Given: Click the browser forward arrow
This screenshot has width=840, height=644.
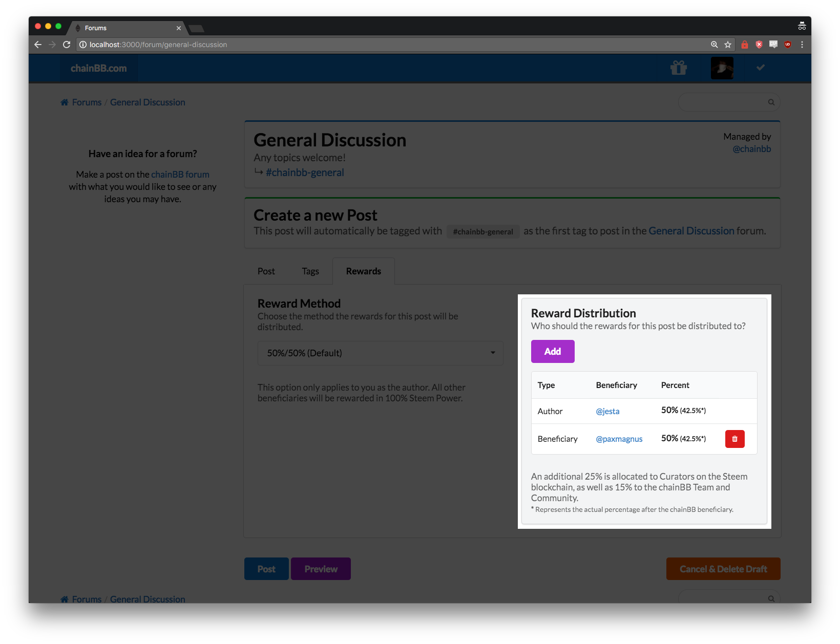Looking at the screenshot, I should tap(52, 45).
